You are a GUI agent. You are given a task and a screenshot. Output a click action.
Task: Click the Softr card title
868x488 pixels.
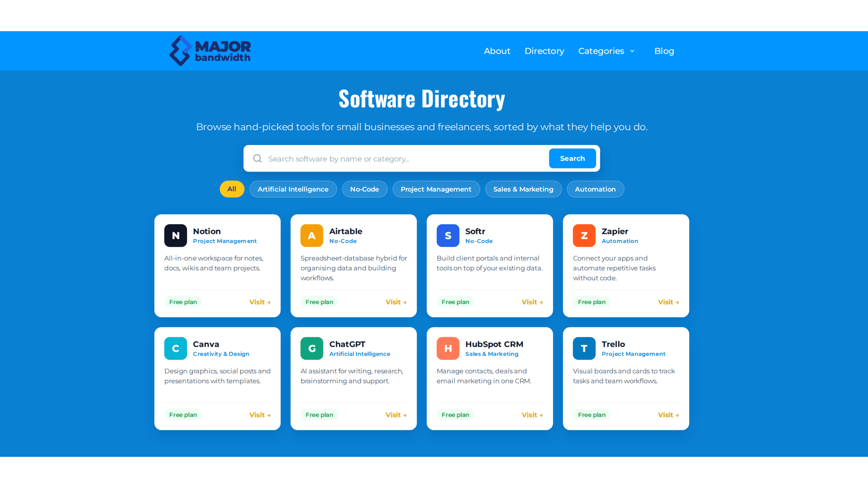(x=475, y=231)
